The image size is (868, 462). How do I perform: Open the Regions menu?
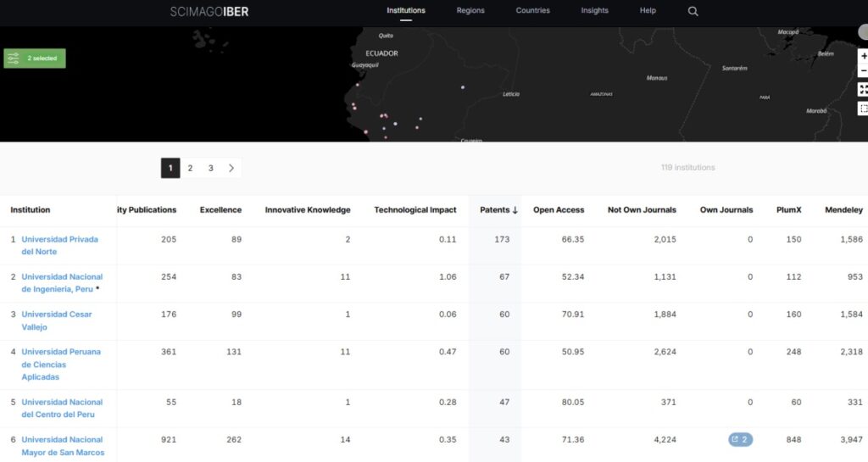[x=470, y=11]
